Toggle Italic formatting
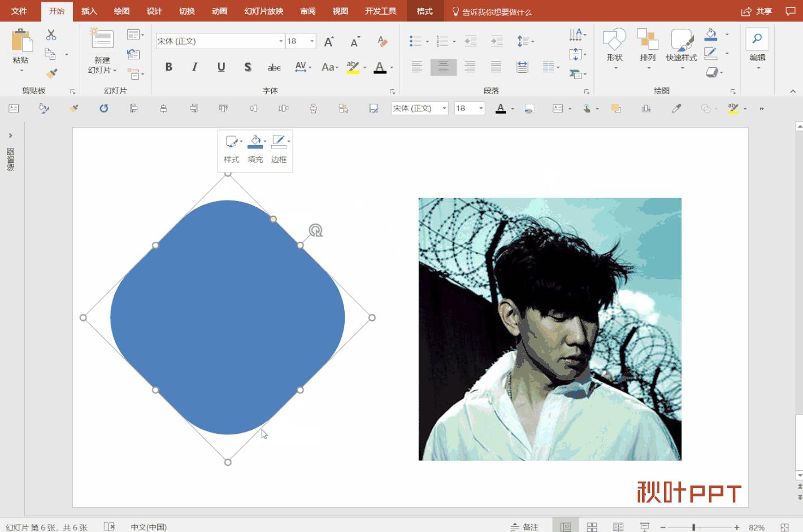Image resolution: width=803 pixels, height=532 pixels. pos(194,67)
